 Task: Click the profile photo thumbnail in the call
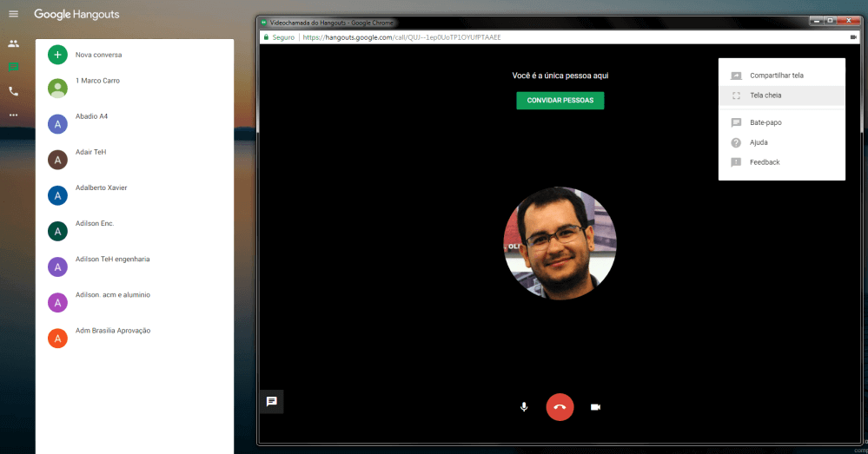click(x=560, y=242)
